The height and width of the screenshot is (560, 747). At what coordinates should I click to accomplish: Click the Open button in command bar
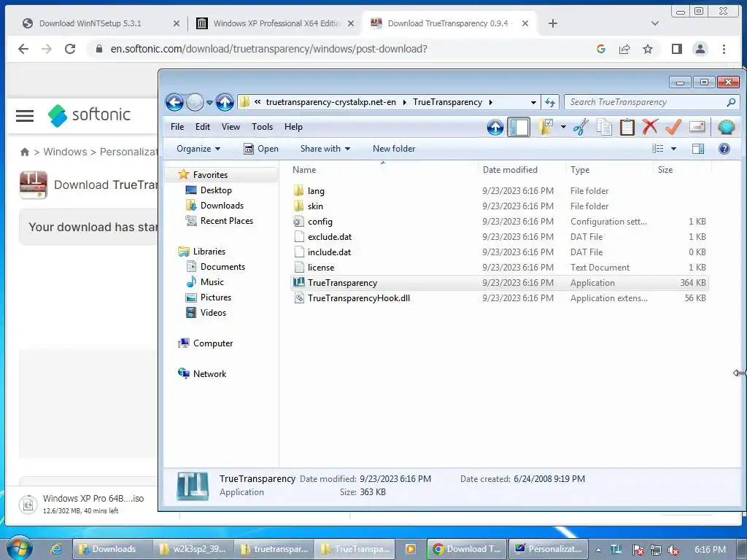tap(261, 149)
